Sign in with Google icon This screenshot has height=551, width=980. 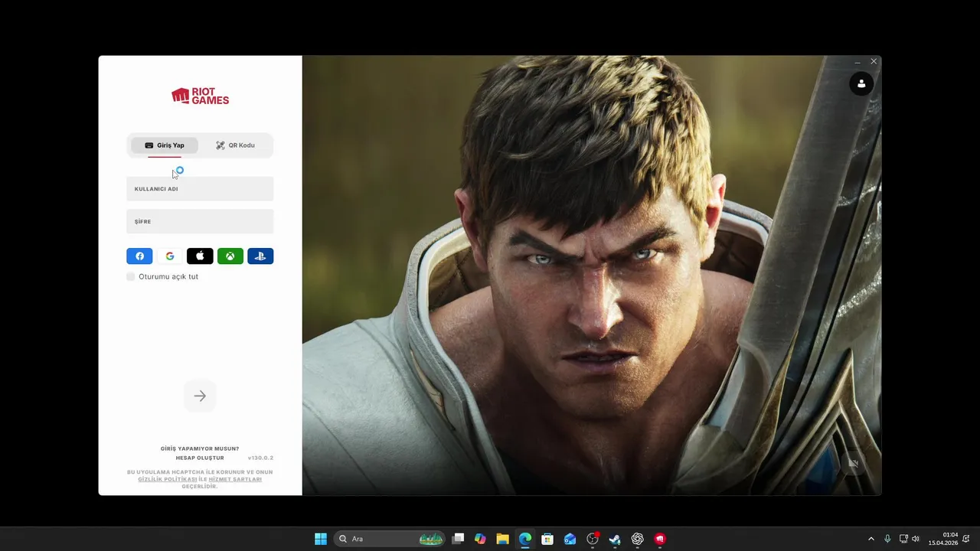click(170, 256)
